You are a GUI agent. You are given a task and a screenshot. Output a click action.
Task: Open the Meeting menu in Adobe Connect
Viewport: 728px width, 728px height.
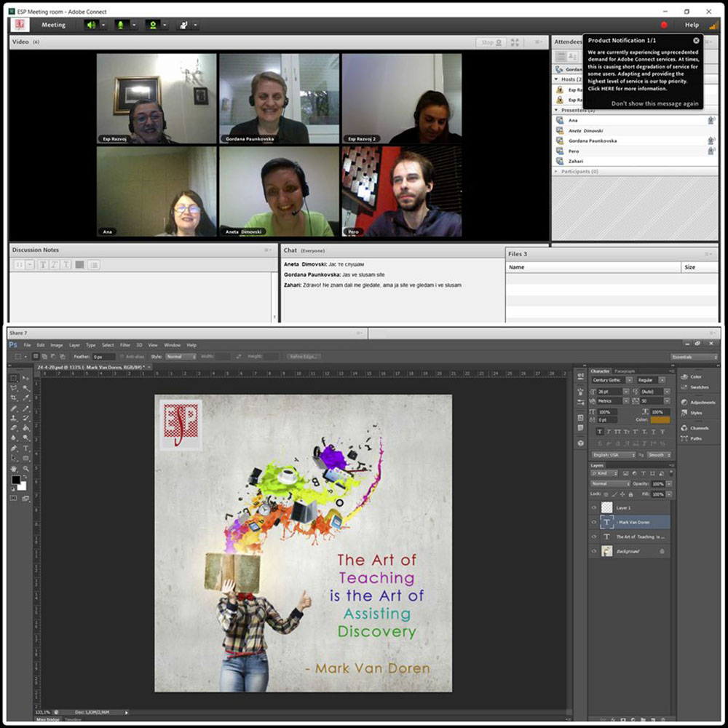[x=53, y=25]
